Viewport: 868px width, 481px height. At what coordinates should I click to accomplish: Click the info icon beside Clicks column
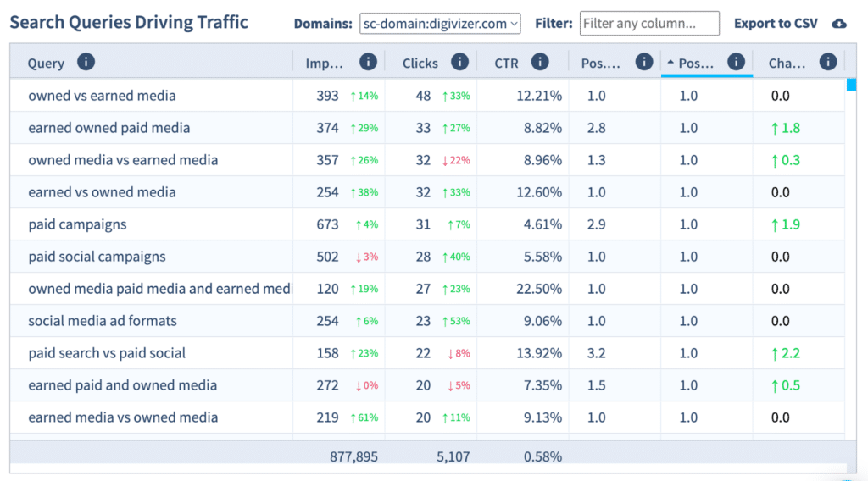[459, 62]
